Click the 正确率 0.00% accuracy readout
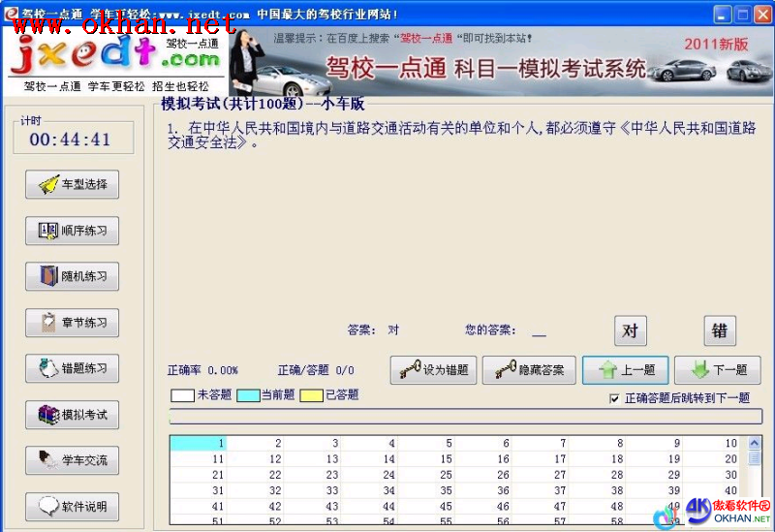 (x=202, y=370)
